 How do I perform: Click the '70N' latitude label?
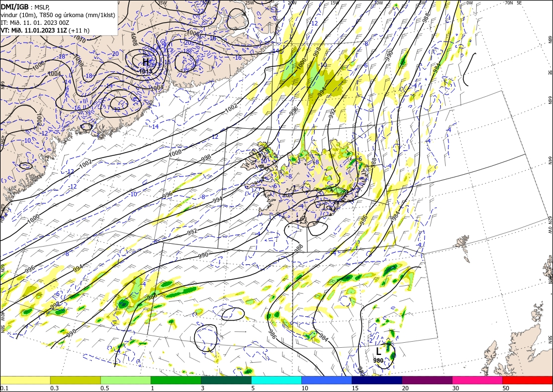click(509, 3)
